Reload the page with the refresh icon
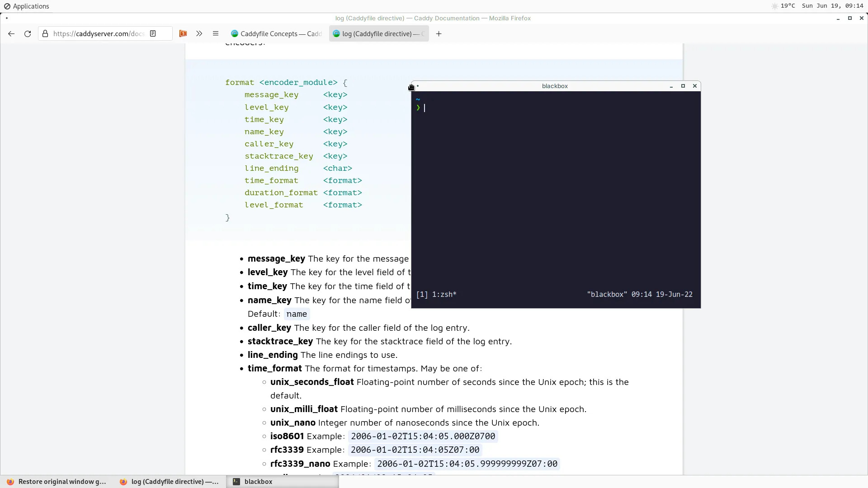 click(x=27, y=33)
